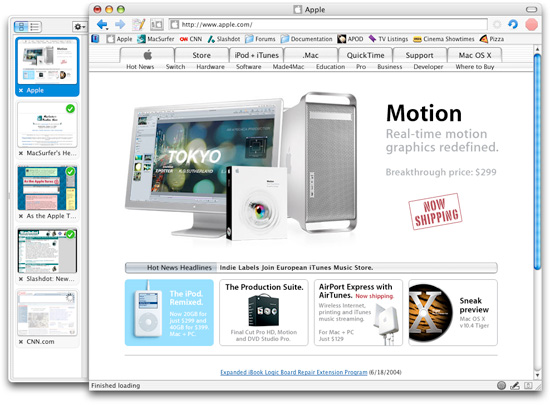Click green checkmark on Slashdot thumbnail

(71, 234)
